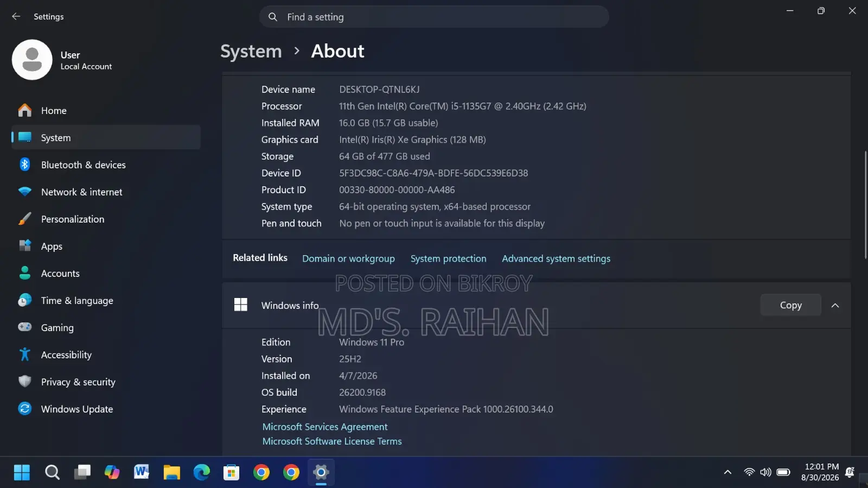Click the 16.0 GB installed RAM value
Viewport: 868px width, 488px height.
coord(388,123)
